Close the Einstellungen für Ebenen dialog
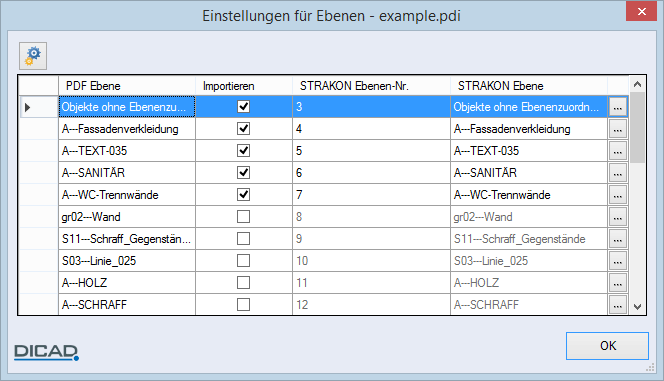 [641, 11]
